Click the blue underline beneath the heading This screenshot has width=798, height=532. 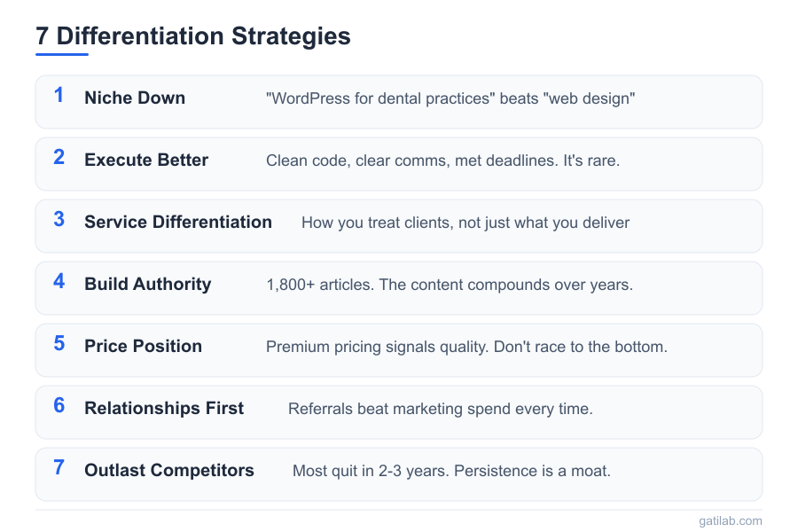tap(62, 54)
